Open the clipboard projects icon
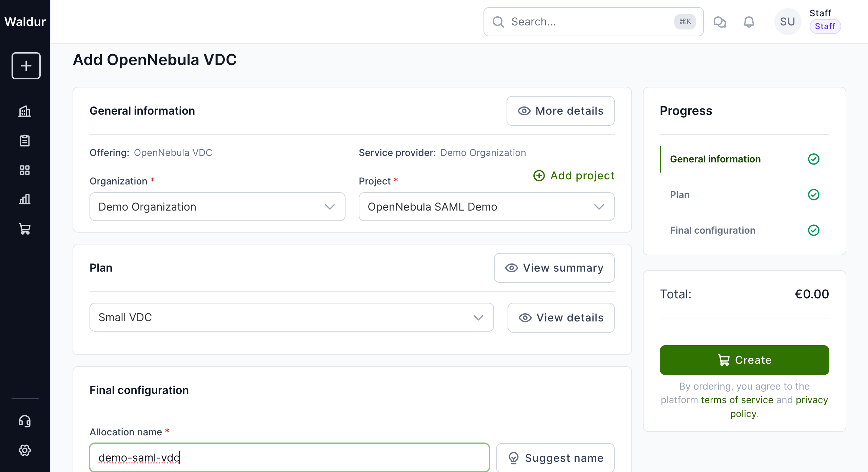The image size is (868, 472). tap(25, 140)
